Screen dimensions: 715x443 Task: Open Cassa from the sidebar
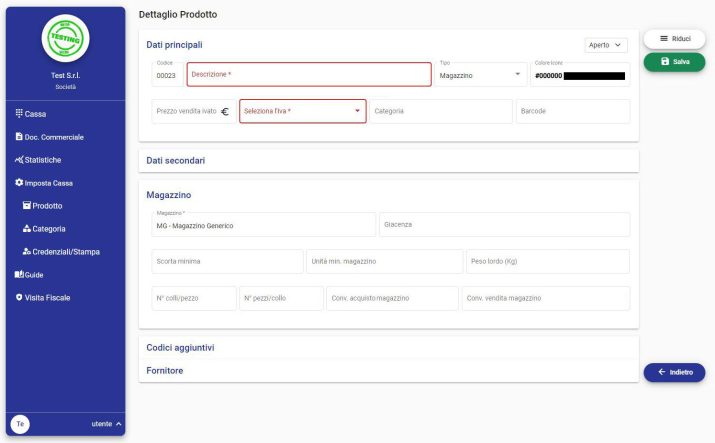coord(35,114)
